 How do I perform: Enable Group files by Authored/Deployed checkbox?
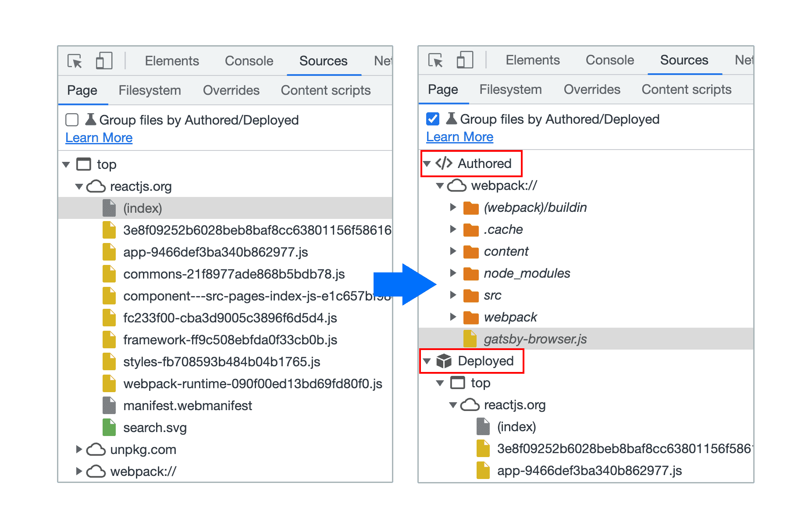point(71,119)
